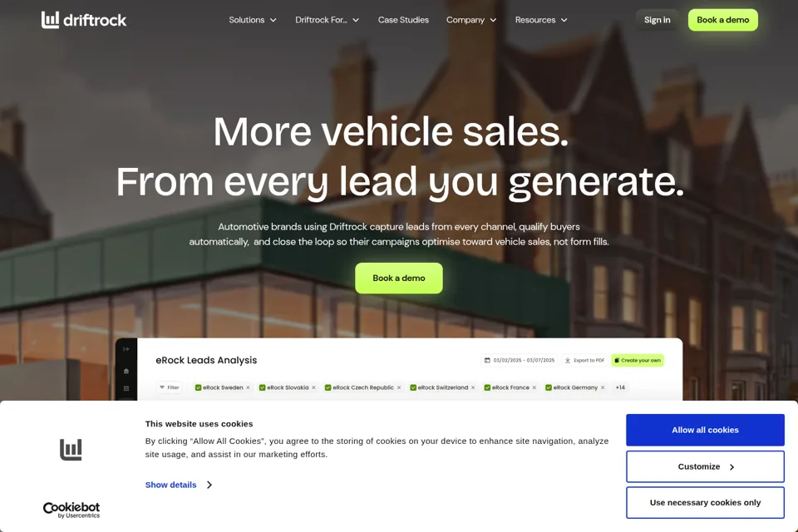Click the calendar icon beside date range
This screenshot has width=798, height=532.
pyautogui.click(x=487, y=360)
